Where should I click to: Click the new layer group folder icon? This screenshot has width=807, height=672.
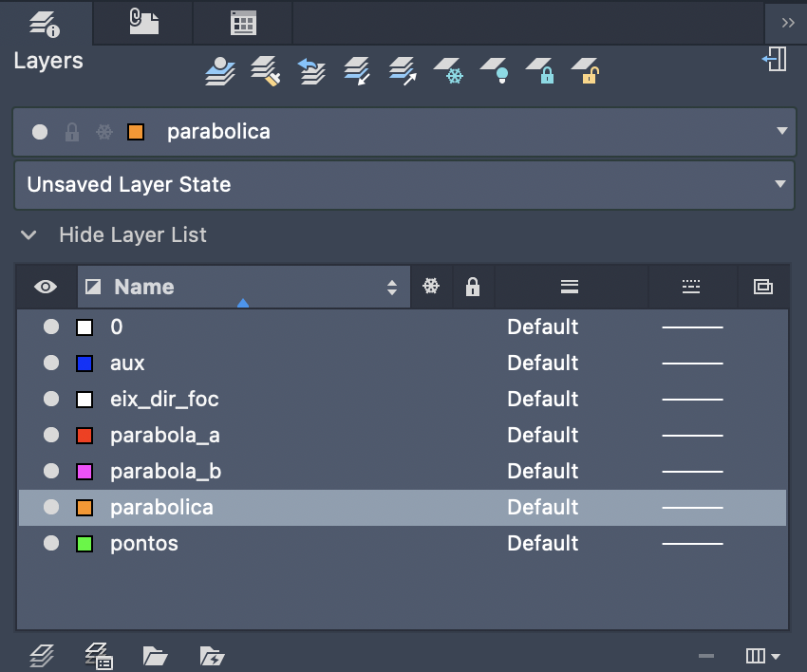pos(155,655)
